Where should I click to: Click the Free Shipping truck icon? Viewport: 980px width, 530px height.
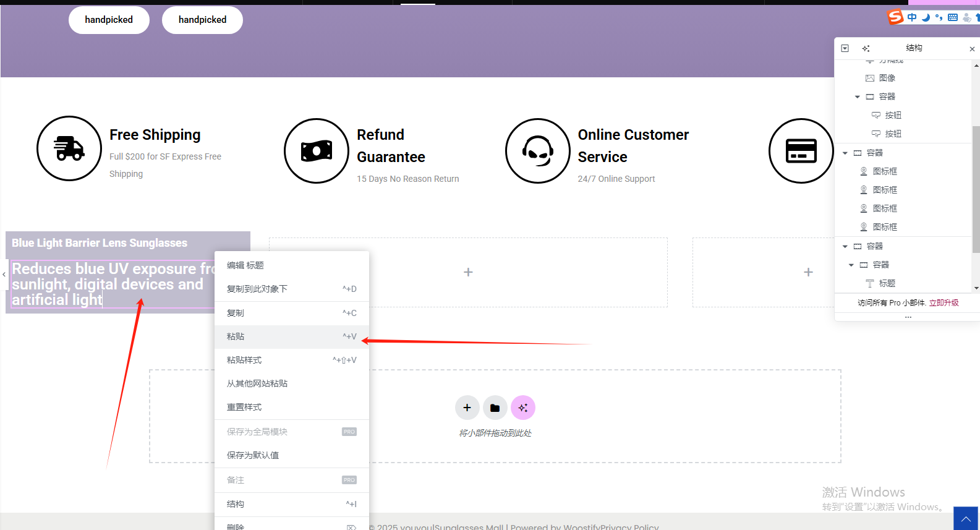click(69, 148)
